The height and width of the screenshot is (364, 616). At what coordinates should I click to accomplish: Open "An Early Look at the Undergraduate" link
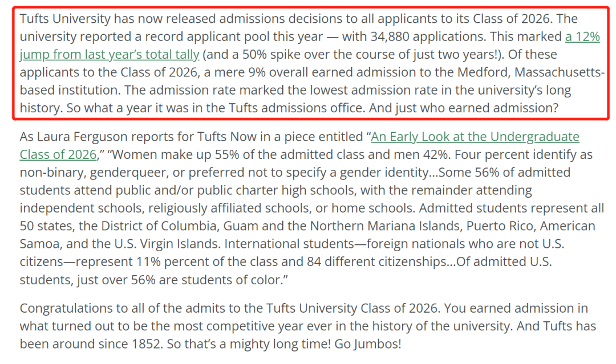point(475,137)
